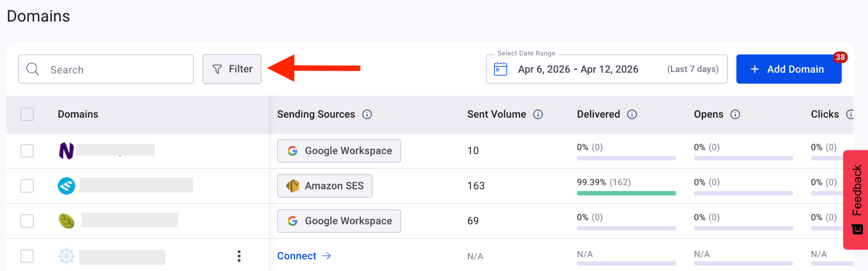Open the Amazon SES sending source
The width and height of the screenshot is (868, 271).
point(325,186)
